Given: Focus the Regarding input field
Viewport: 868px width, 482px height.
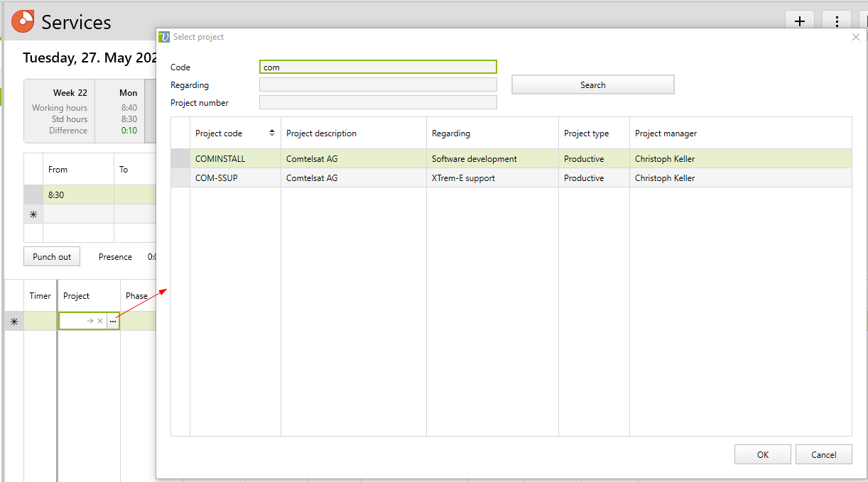Looking at the screenshot, I should pos(378,85).
